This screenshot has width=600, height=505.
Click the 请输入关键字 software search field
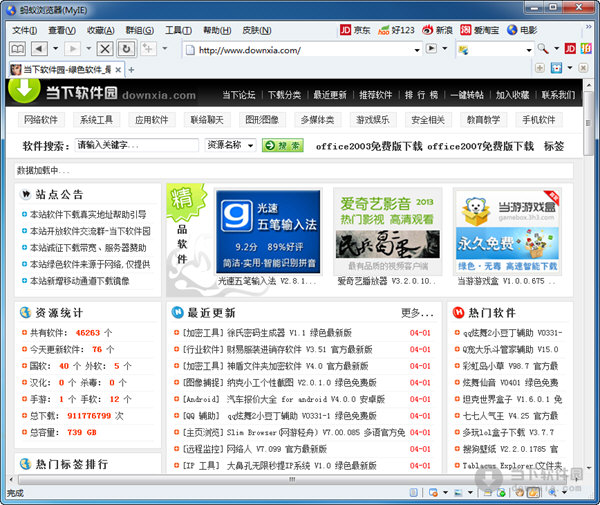tap(137, 145)
